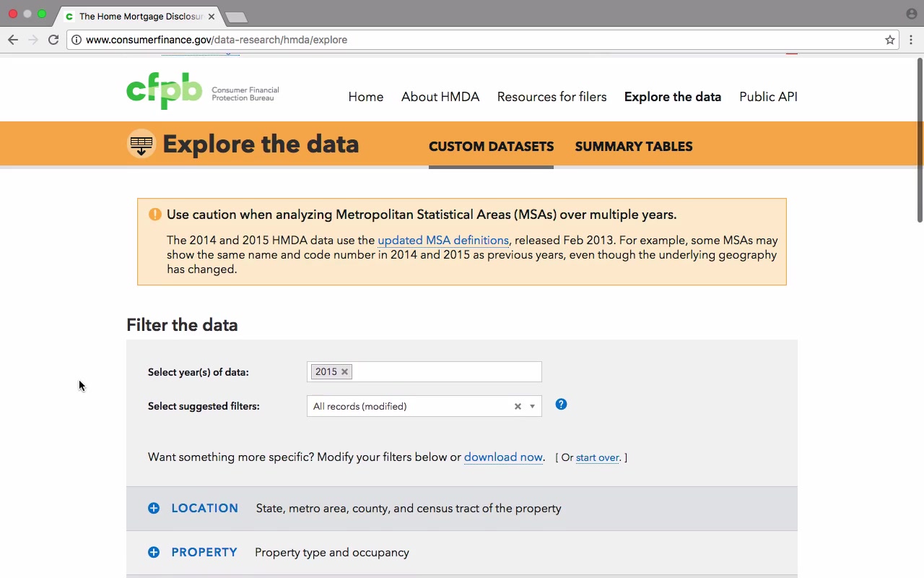Open the About HMDA menu item
The image size is (924, 578).
coord(440,97)
